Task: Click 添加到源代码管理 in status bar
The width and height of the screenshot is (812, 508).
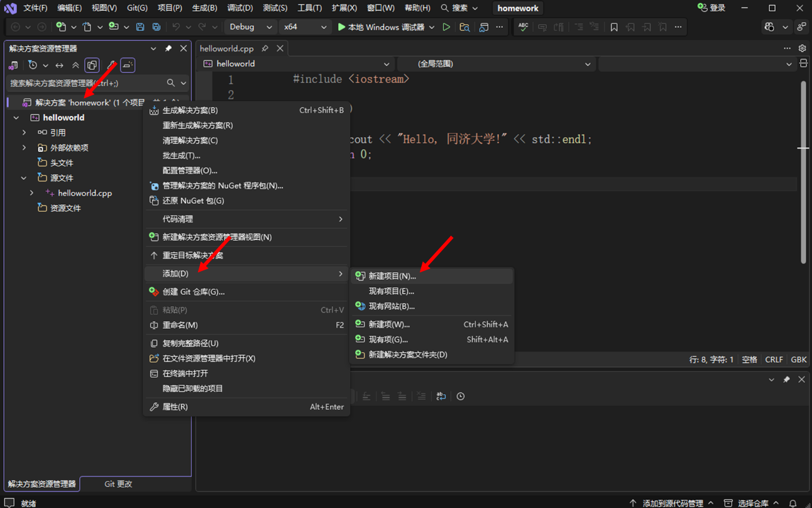Action: click(672, 503)
